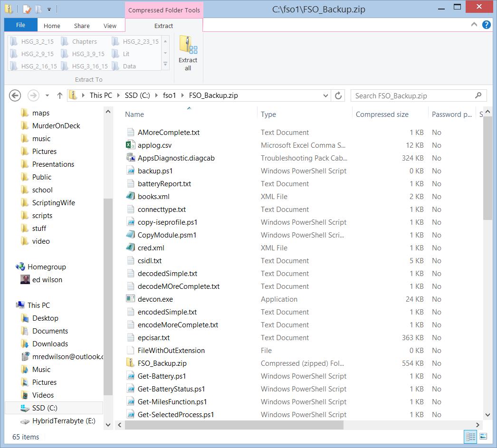Select Get-MilesFunction.ps1 file
497x448 pixels.
coord(172,402)
